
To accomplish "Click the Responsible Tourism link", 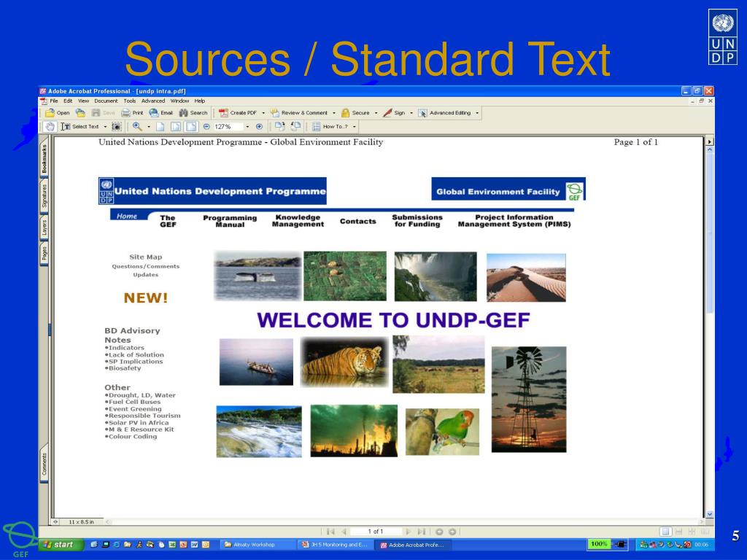I will coord(144,416).
